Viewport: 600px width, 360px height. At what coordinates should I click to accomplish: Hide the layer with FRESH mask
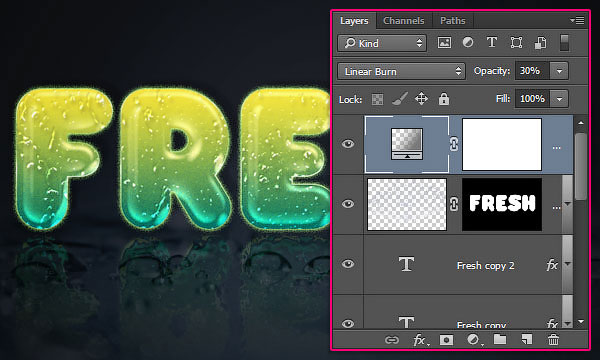[348, 204]
